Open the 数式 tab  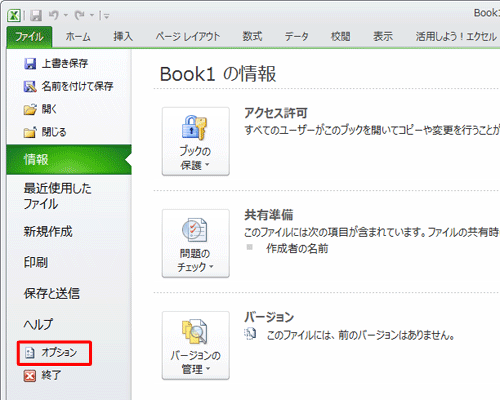(252, 37)
